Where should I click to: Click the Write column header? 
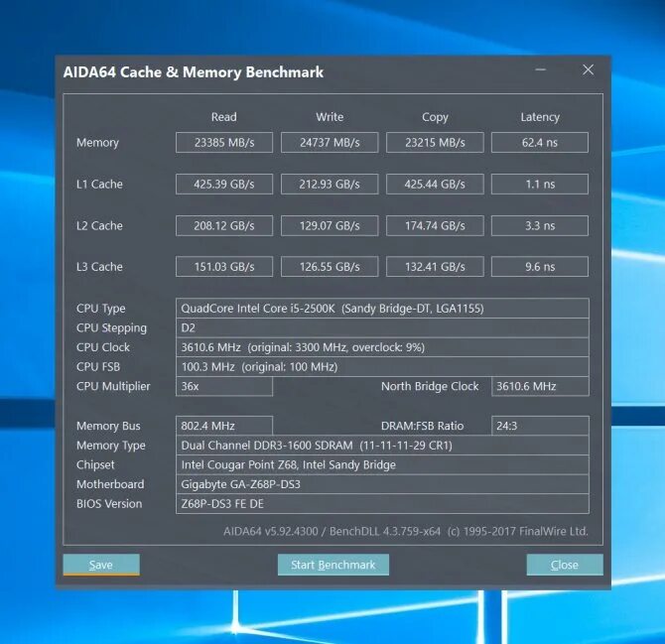[330, 117]
